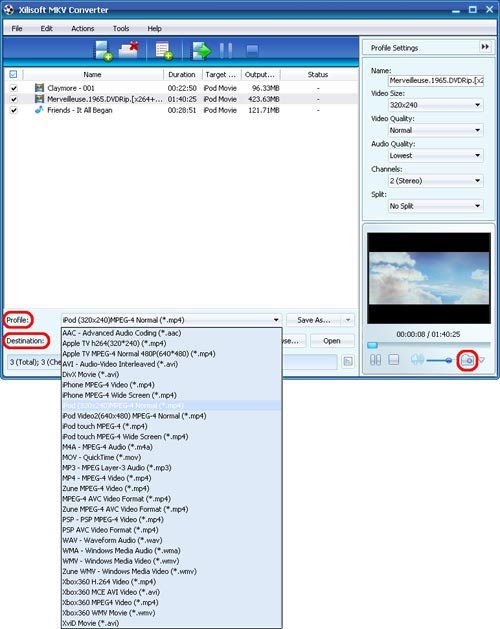This screenshot has height=629, width=500.
Task: Open the Help menu
Action: [154, 28]
